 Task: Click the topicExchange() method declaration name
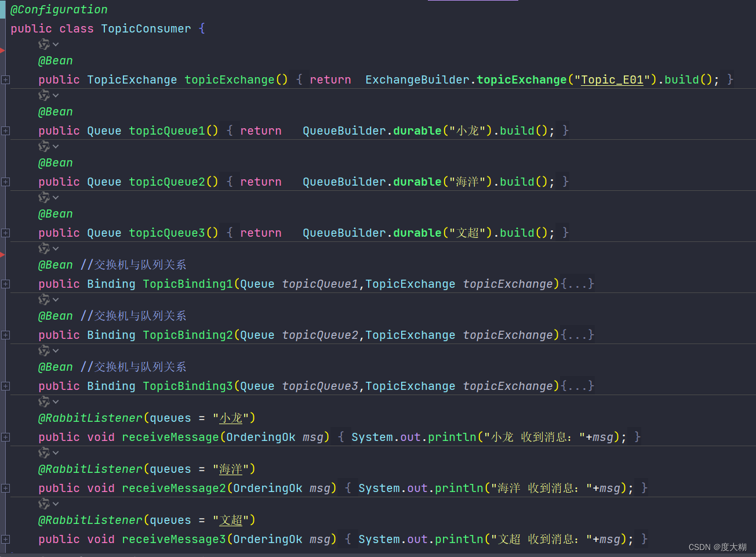pyautogui.click(x=230, y=79)
